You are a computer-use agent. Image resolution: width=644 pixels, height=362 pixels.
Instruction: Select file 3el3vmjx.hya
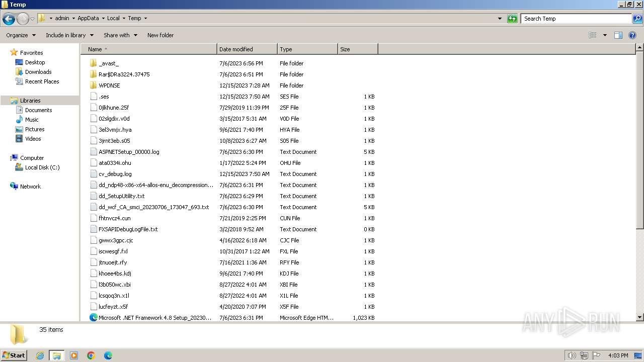[x=115, y=130]
